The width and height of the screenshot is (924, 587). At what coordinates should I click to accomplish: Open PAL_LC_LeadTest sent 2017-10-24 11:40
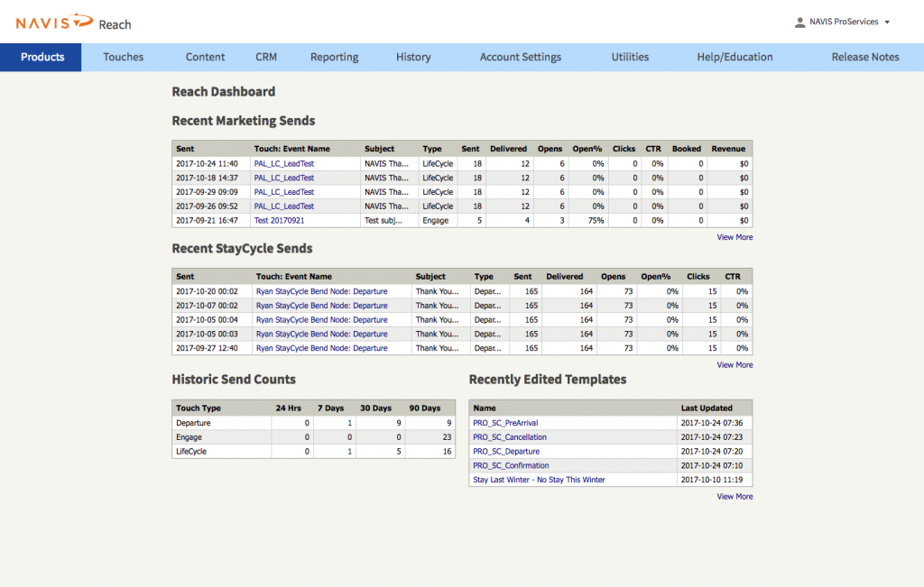tap(284, 164)
